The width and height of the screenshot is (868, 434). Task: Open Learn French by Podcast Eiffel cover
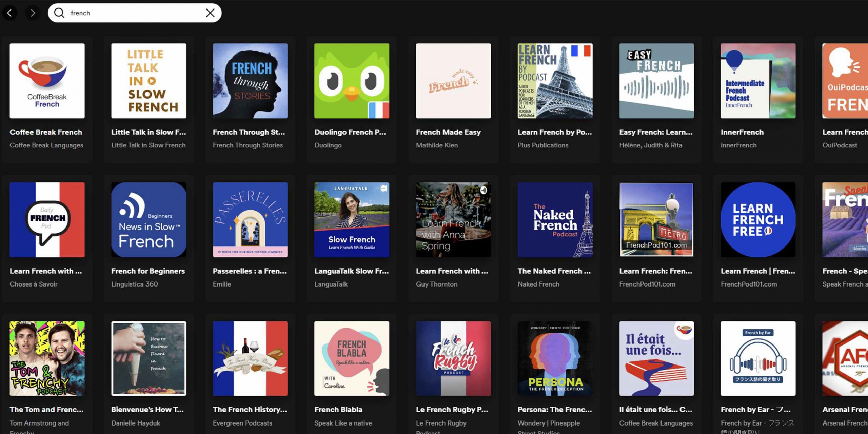pyautogui.click(x=555, y=81)
